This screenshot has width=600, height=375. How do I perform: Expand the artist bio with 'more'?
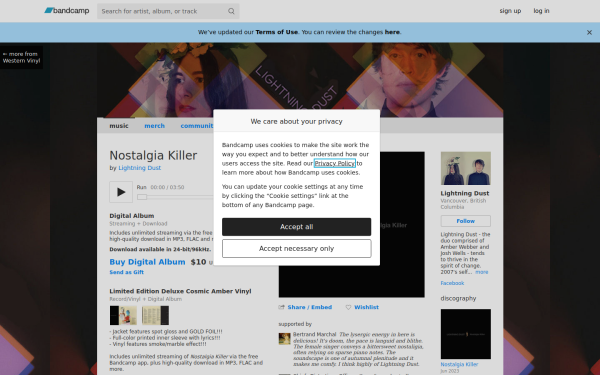[481, 272]
